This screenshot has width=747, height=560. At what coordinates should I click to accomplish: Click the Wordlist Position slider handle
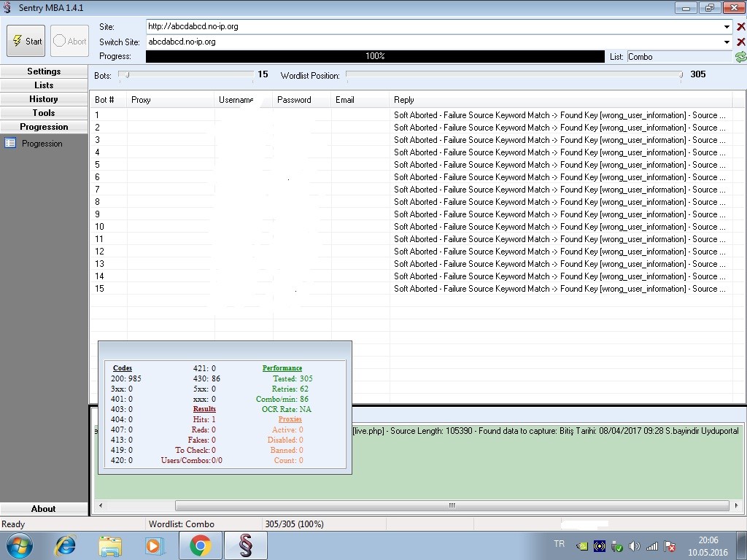point(681,74)
